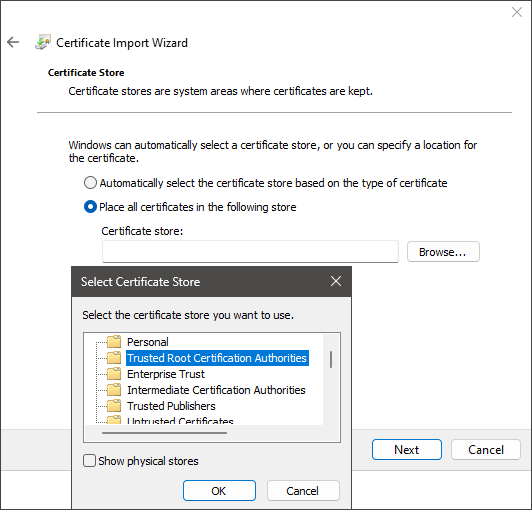This screenshot has height=510, width=532.
Task: Go back using the wizard's back arrow
Action: (13, 42)
